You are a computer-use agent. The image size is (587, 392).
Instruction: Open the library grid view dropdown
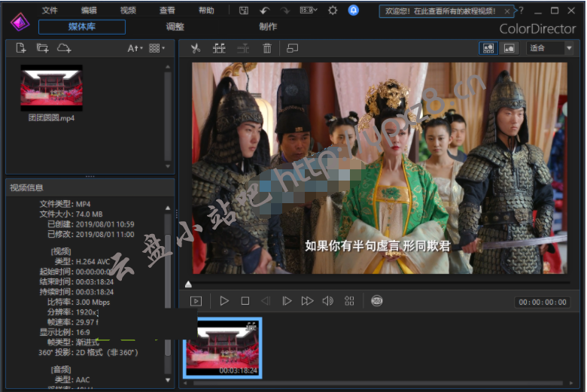tap(157, 48)
